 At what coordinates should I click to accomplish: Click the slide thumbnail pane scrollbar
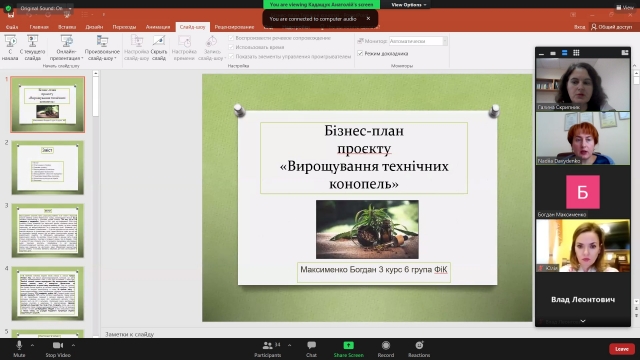pos(96,96)
